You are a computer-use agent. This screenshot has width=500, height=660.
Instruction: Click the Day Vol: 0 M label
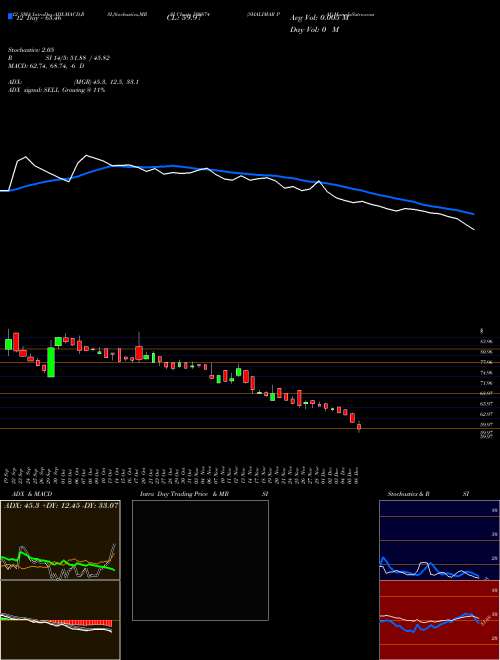pyautogui.click(x=314, y=29)
